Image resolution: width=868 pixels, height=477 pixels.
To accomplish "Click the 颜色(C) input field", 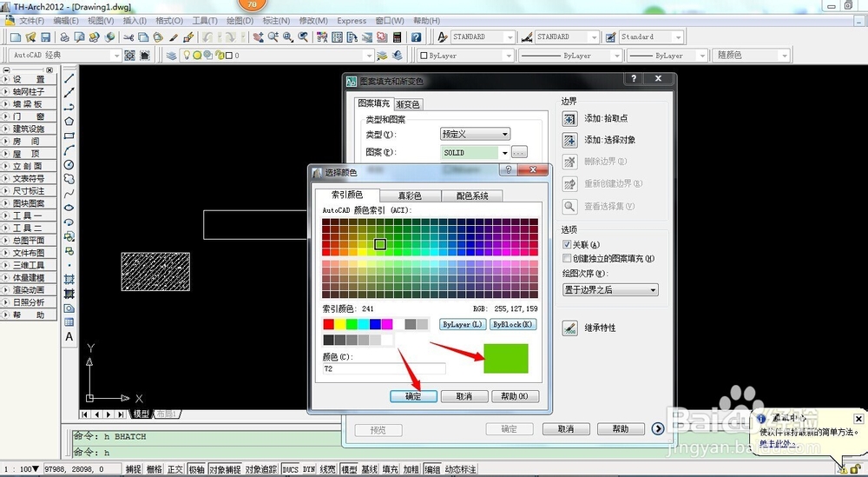I will [385, 368].
